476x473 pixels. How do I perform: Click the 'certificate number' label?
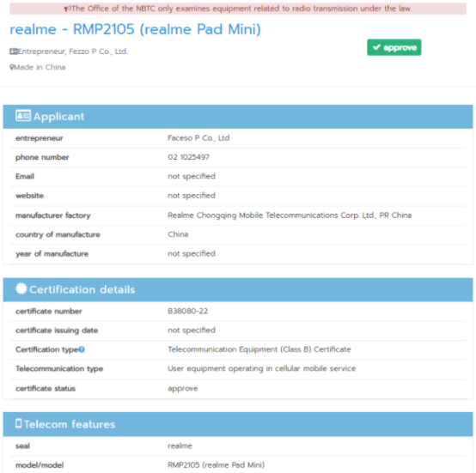click(x=49, y=312)
